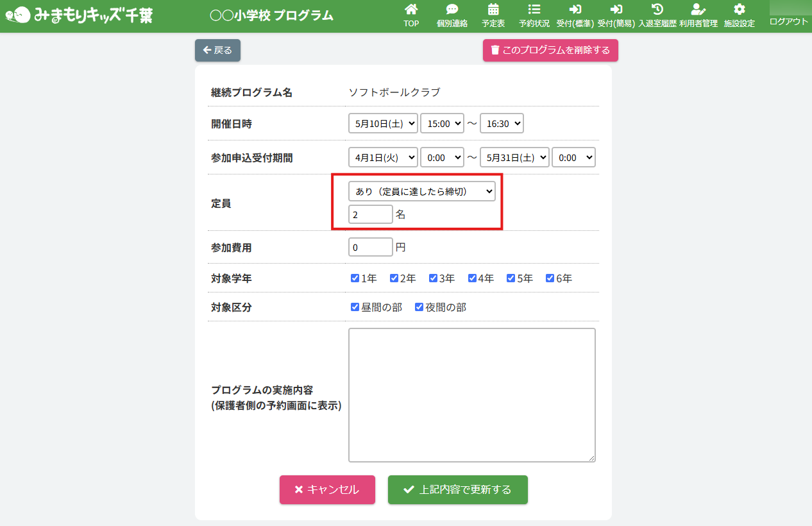This screenshot has height=526, width=812.
Task: Uncheck the 夜間の部 checkbox
Action: point(419,307)
